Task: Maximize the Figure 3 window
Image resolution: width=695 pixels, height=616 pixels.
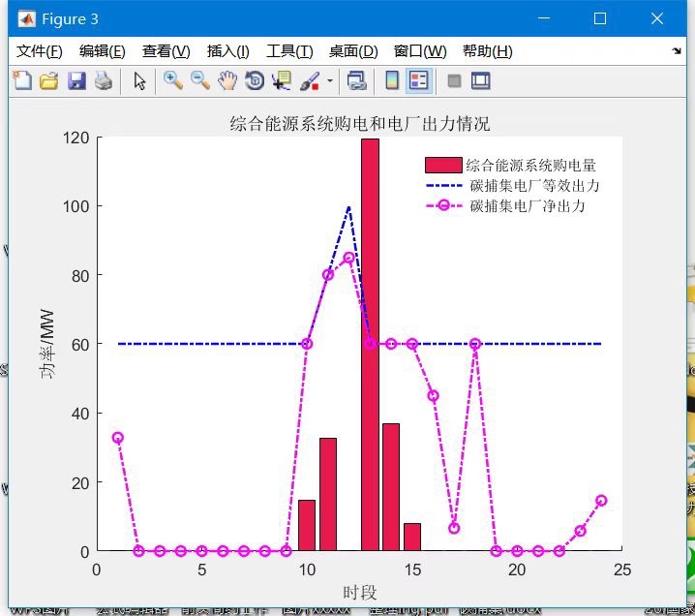Action: pos(600,18)
